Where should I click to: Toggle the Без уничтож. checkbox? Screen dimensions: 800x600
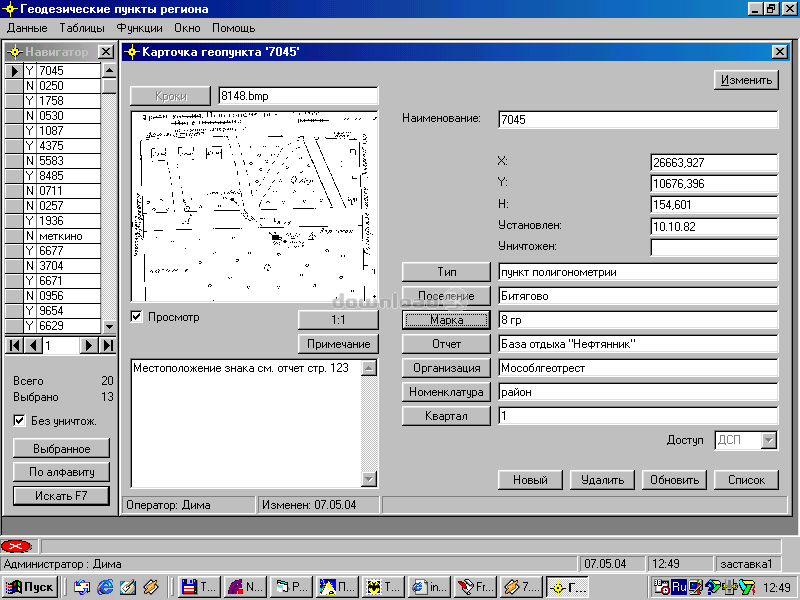pyautogui.click(x=19, y=420)
